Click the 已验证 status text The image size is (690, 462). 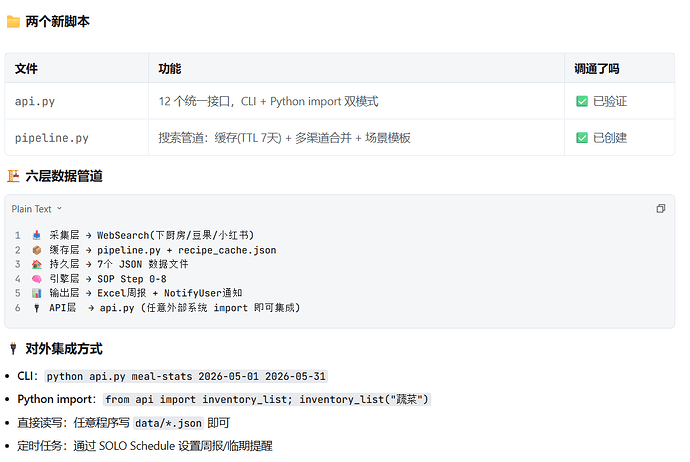tap(610, 102)
